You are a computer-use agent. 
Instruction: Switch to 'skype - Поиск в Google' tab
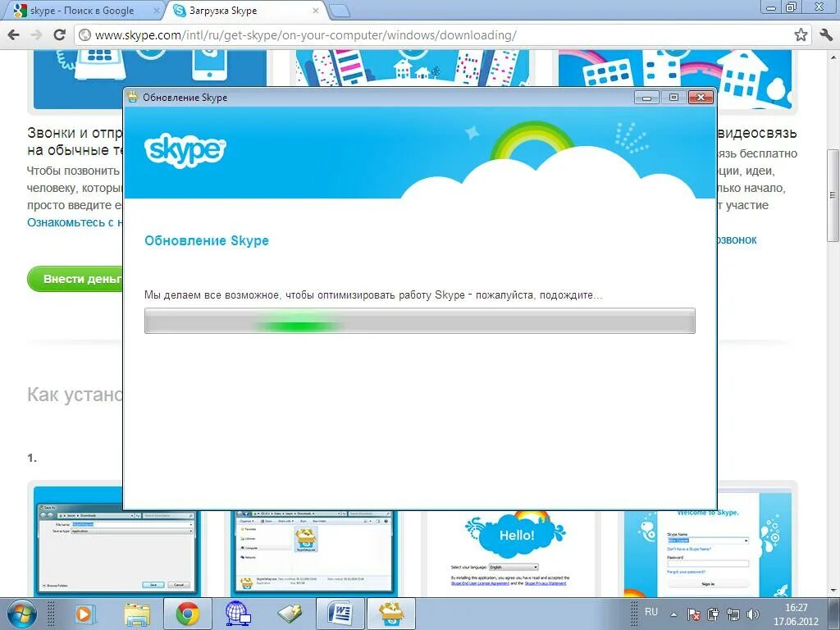point(80,11)
